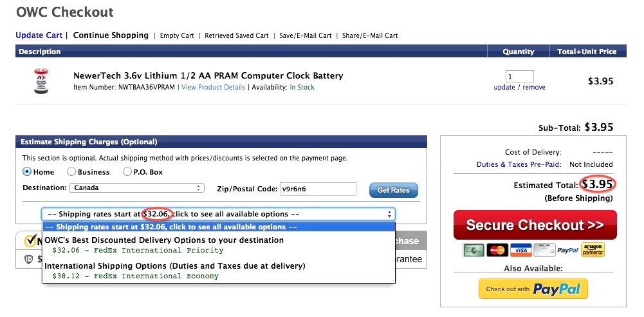Click the Zip/Postal Code input field
This screenshot has height=317, width=644.
click(318, 189)
